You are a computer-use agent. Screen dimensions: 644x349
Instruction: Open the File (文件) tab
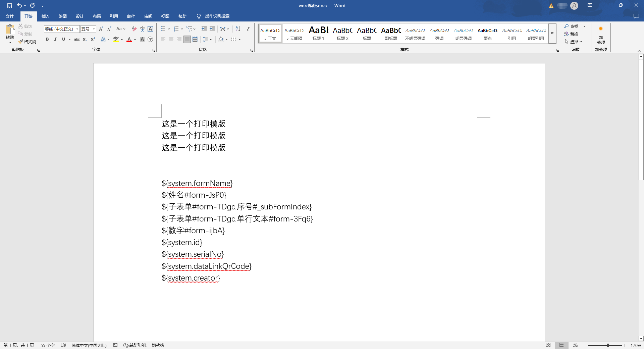coord(10,16)
